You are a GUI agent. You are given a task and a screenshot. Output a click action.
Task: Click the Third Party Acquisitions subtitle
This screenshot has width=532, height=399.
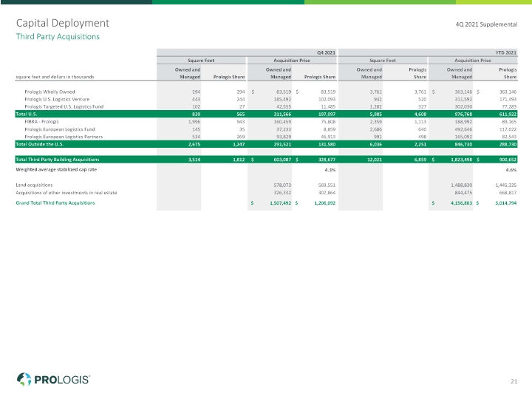[x=58, y=37]
